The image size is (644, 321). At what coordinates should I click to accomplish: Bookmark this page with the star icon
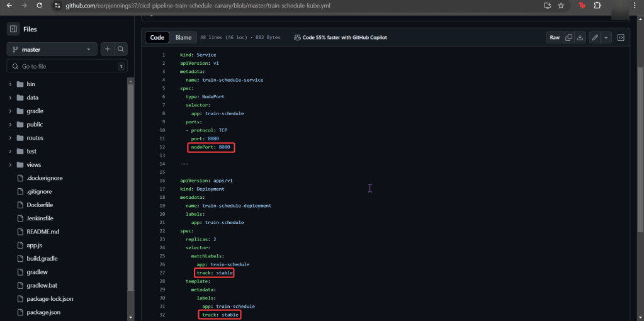[x=561, y=6]
